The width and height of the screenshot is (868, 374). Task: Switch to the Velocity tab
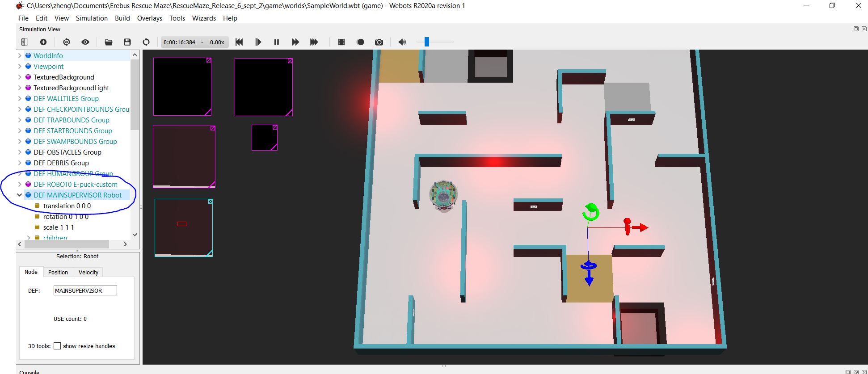click(88, 272)
